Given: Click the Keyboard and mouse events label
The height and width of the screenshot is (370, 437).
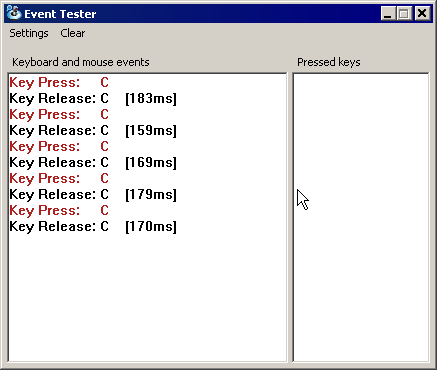Looking at the screenshot, I should [81, 62].
